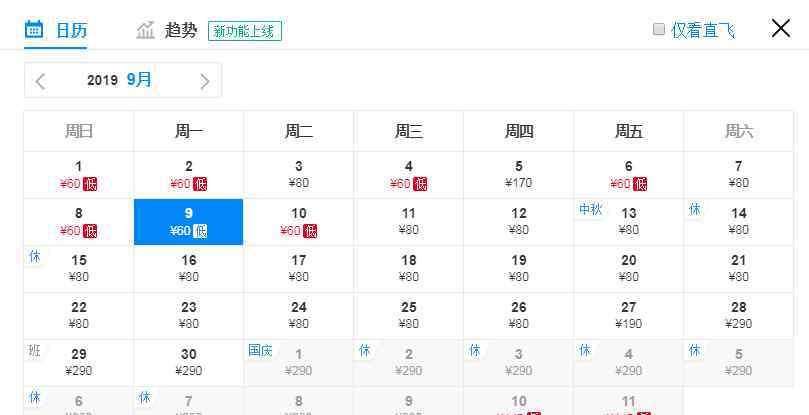The width and height of the screenshot is (809, 415).
Task: Go to the previous month
Action: pos(40,81)
